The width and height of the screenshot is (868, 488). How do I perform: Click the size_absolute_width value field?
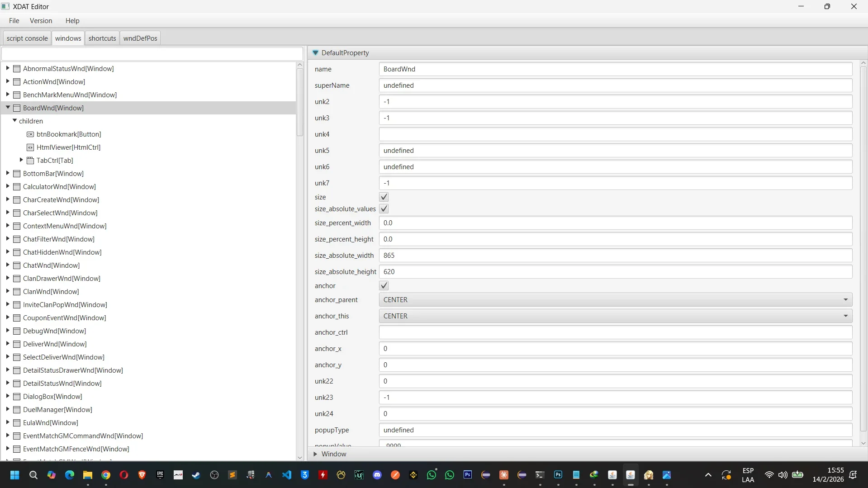point(615,256)
